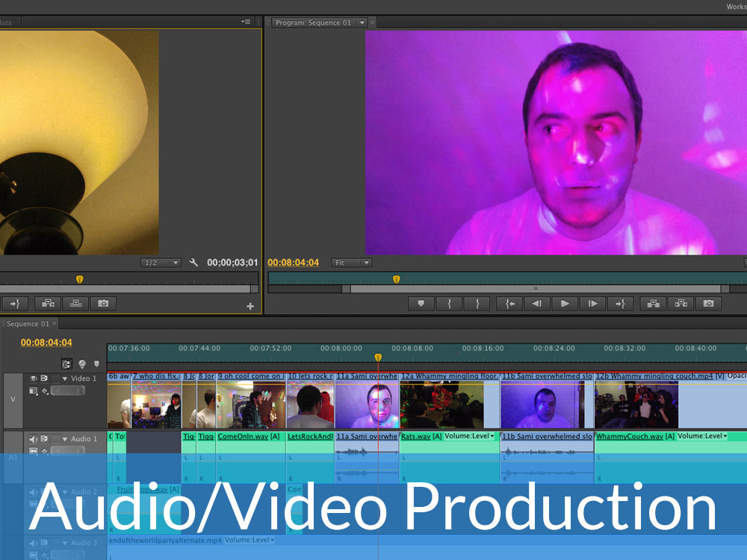The height and width of the screenshot is (560, 747).
Task: Toggle Snap magnet icon in timeline
Action: (x=66, y=364)
